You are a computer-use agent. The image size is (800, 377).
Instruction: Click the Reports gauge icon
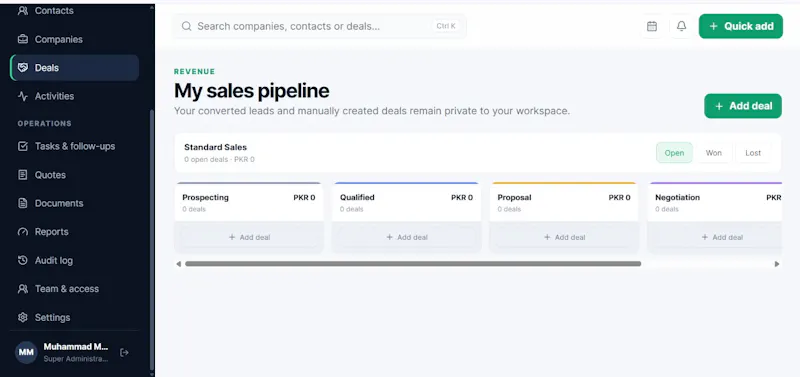[x=22, y=232]
